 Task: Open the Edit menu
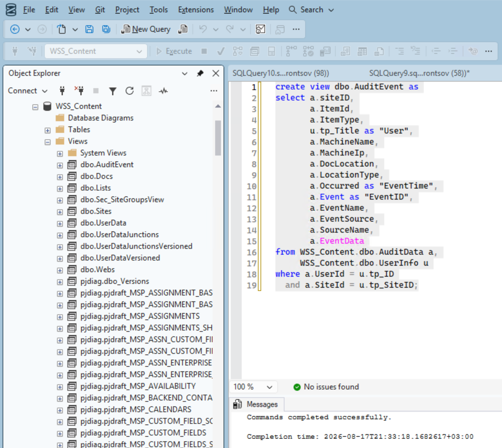51,10
